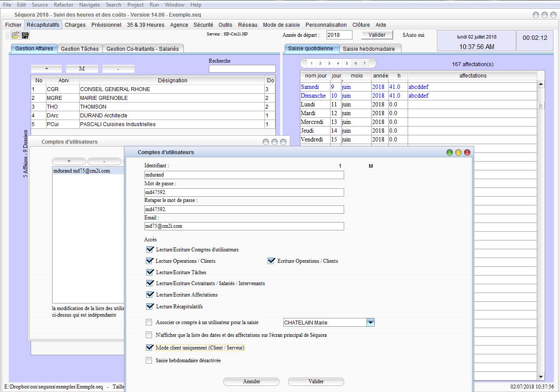The height and width of the screenshot is (392, 560).
Task: Click Annuler in the Comptes d'utilisateurs dialog
Action: click(x=251, y=381)
